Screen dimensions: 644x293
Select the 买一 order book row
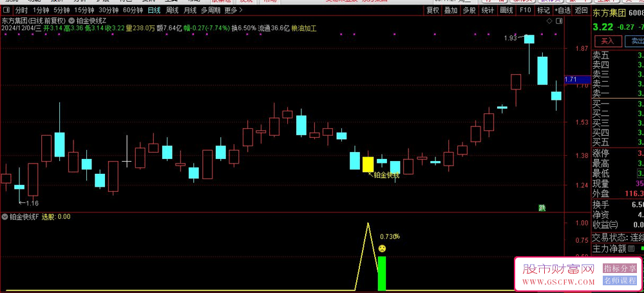(x=618, y=104)
